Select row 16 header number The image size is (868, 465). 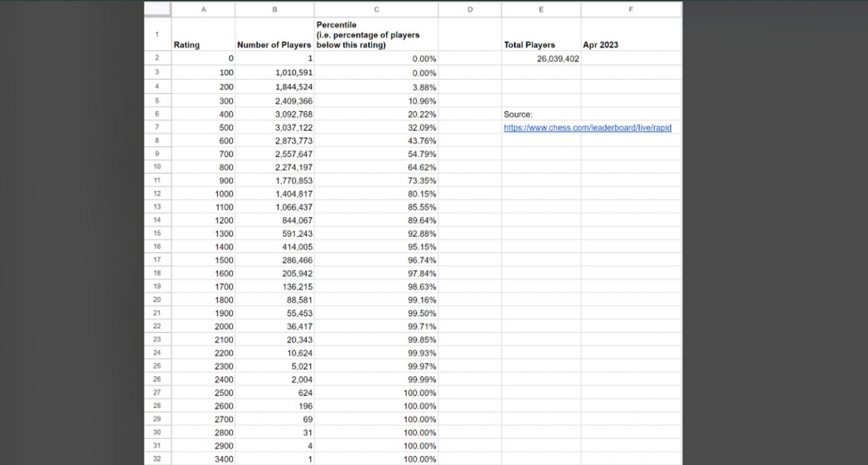tap(157, 247)
